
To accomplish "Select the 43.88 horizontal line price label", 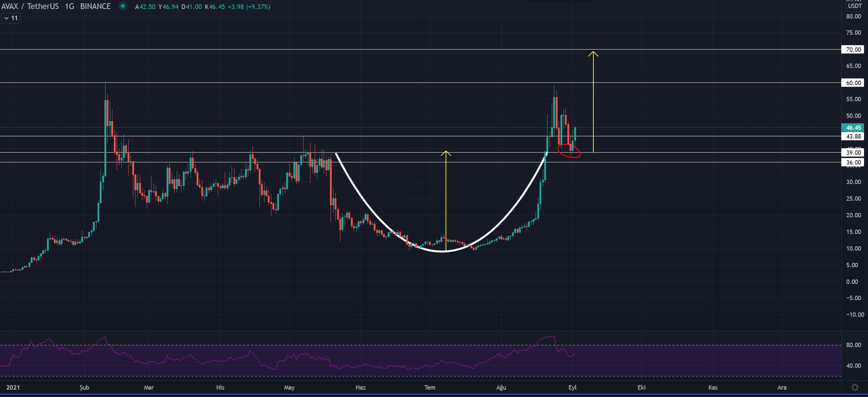I will (x=853, y=136).
